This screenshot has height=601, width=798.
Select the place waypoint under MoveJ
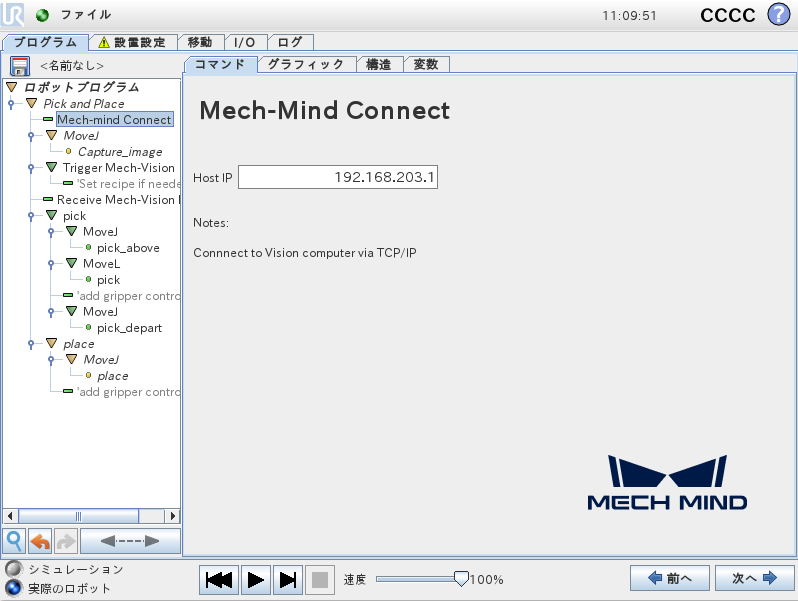[x=112, y=376]
